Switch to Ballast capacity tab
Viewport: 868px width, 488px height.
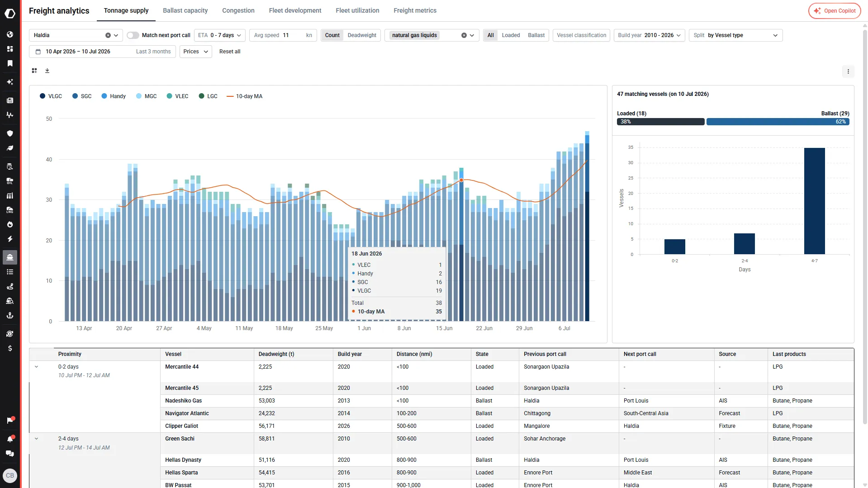point(185,10)
